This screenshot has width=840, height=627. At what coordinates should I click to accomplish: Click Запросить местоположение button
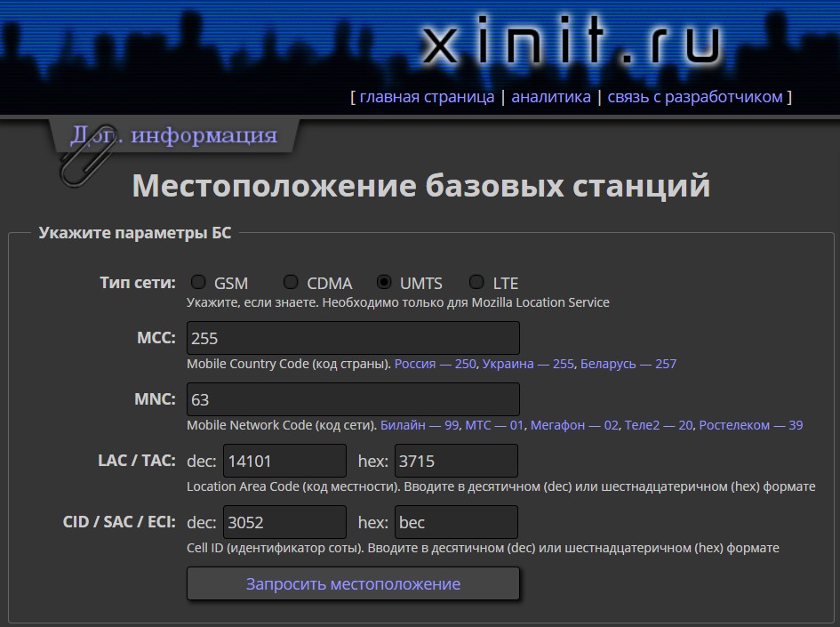click(353, 583)
